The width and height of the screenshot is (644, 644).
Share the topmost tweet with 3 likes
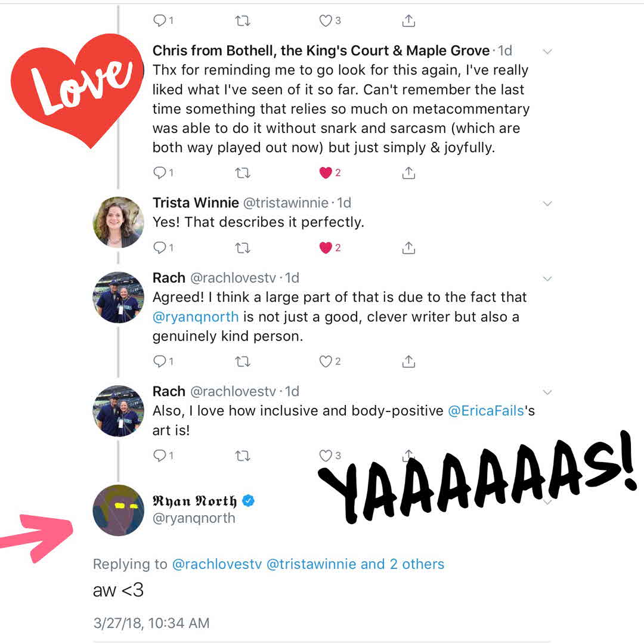click(408, 20)
